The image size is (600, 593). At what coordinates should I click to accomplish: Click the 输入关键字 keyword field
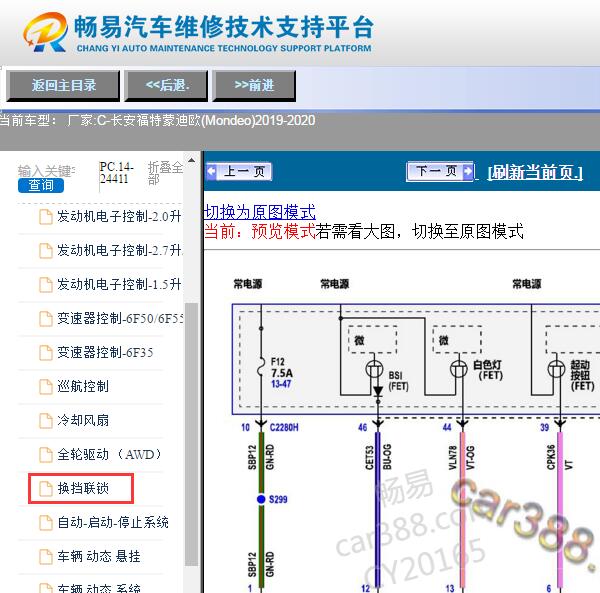point(46,171)
